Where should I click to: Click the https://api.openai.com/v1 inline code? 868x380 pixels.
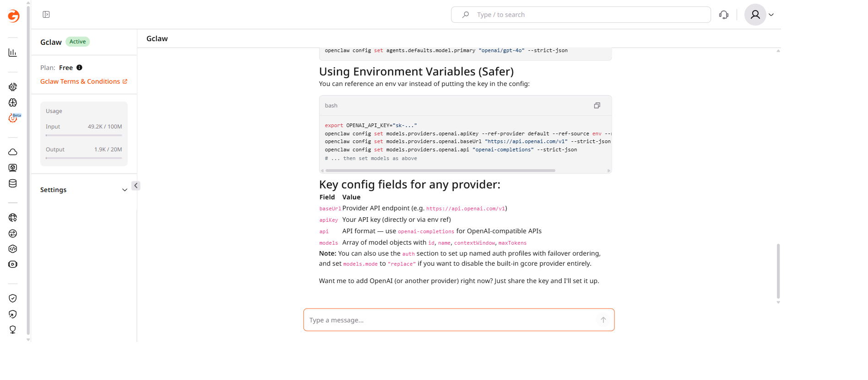[466, 209]
